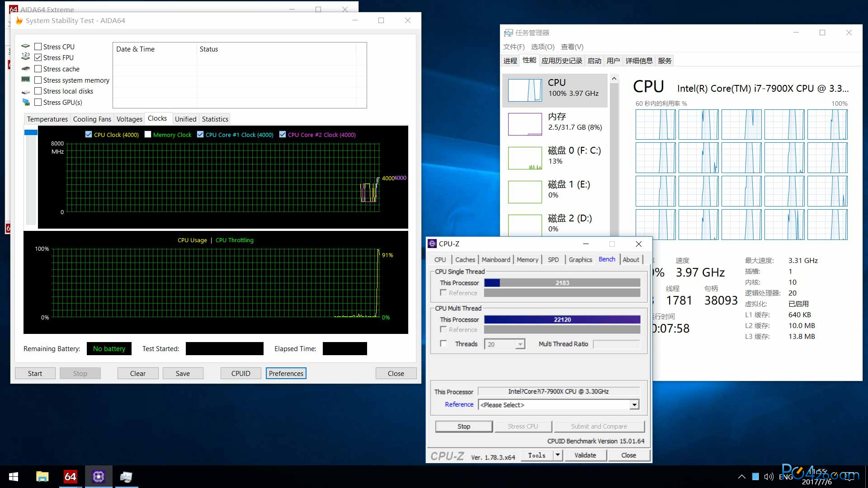Open the Windows Start menu
This screenshot has width=868, height=488.
click(14, 477)
